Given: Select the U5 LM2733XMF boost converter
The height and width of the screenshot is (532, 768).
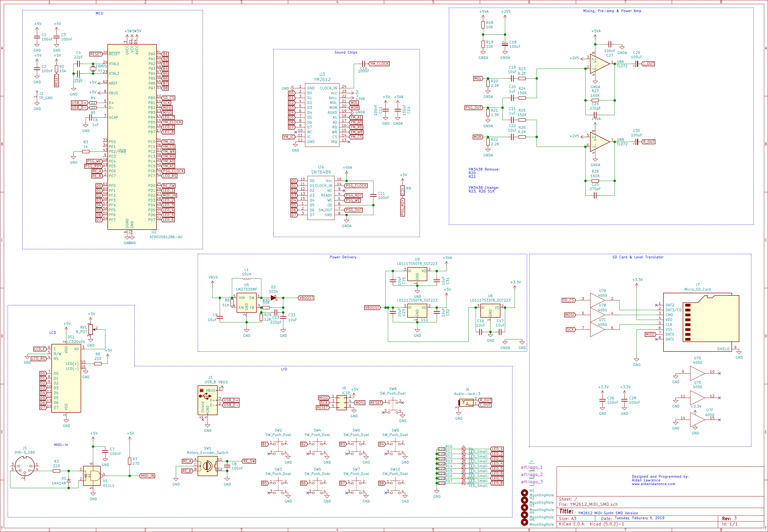Looking at the screenshot, I should tap(247, 303).
